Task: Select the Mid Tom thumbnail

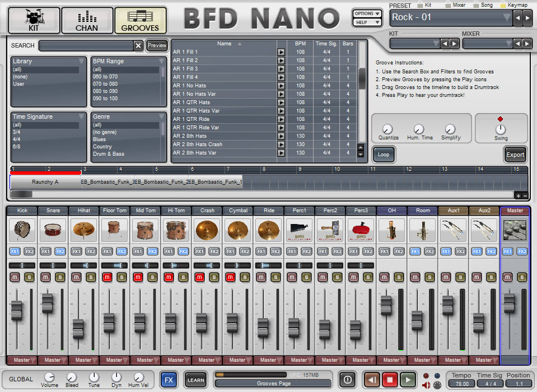Action: (x=146, y=230)
